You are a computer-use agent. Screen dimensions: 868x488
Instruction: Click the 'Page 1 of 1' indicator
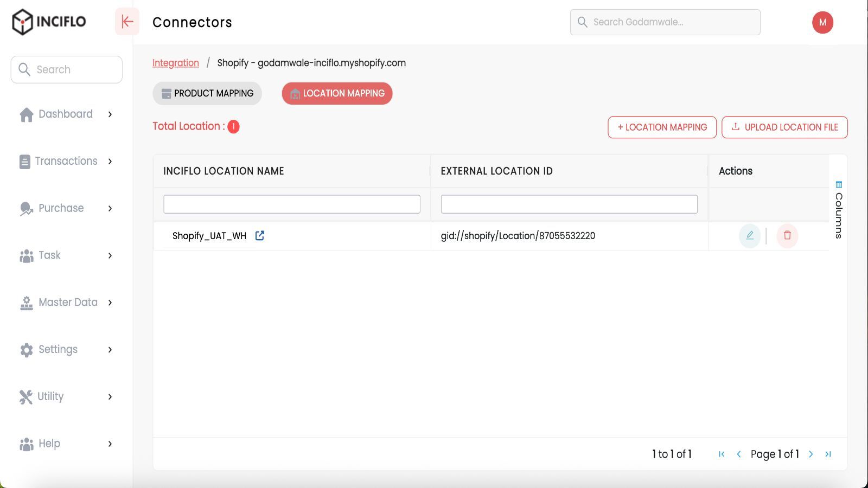[x=775, y=454]
